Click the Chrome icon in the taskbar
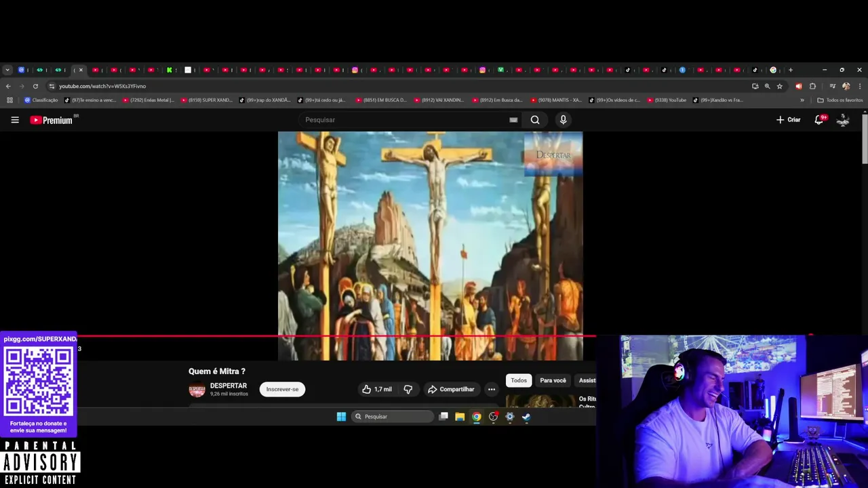Viewport: 868px width, 488px height. pyautogui.click(x=477, y=416)
